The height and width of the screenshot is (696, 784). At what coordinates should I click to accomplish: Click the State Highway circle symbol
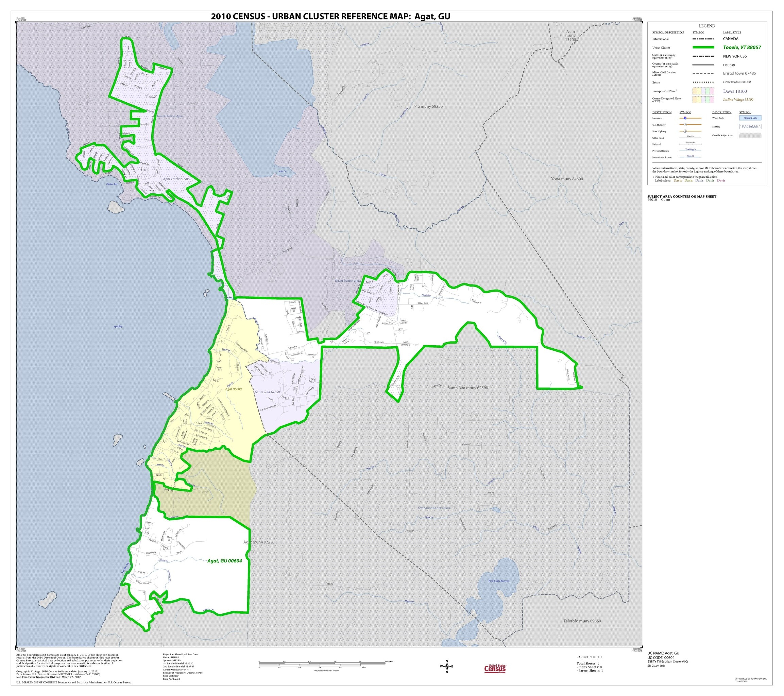tap(685, 131)
